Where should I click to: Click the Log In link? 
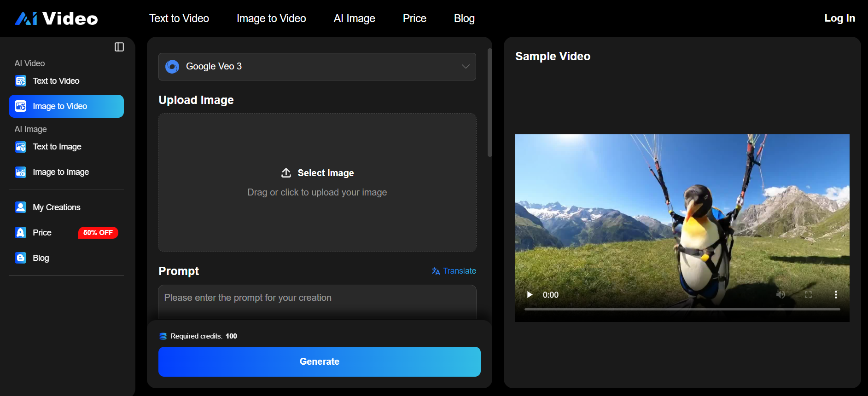(x=839, y=18)
